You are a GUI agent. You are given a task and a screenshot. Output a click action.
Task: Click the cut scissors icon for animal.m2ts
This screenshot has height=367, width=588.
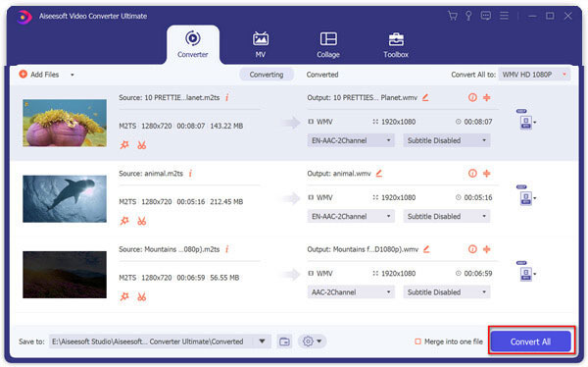coord(142,221)
